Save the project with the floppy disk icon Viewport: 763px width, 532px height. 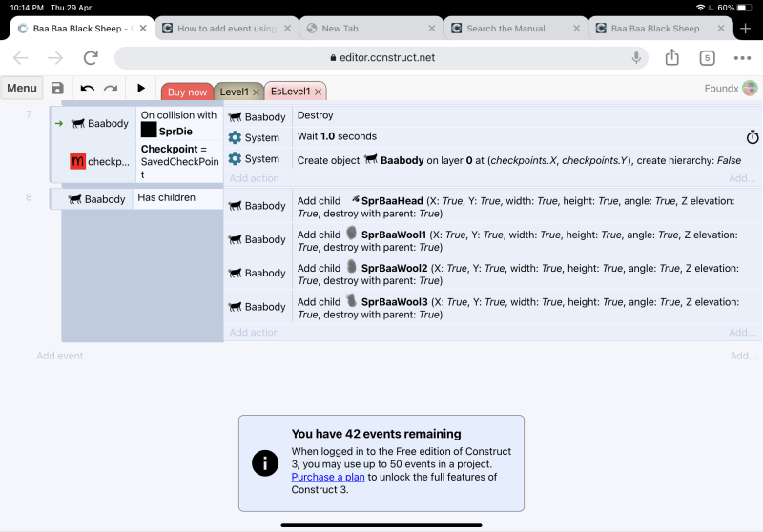(57, 88)
